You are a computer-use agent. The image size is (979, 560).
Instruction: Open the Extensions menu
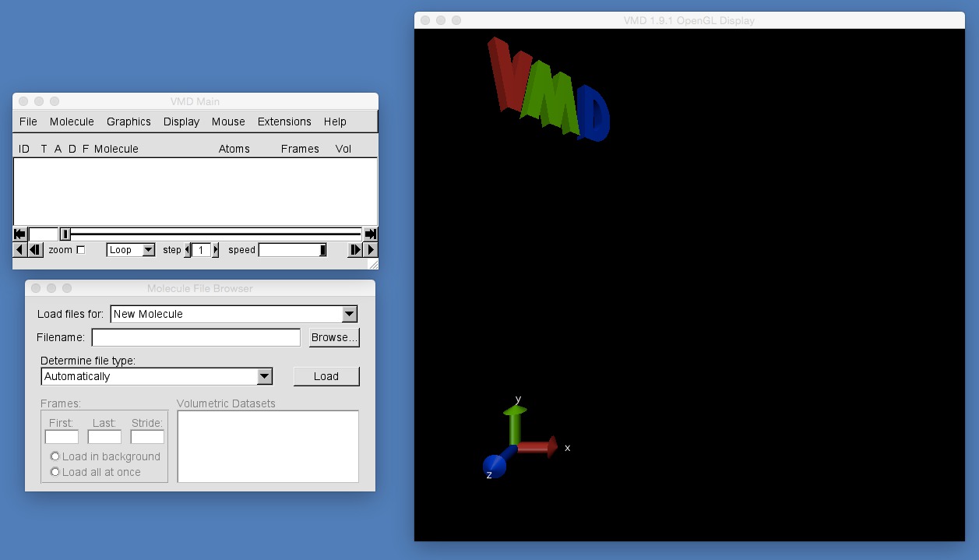point(284,122)
